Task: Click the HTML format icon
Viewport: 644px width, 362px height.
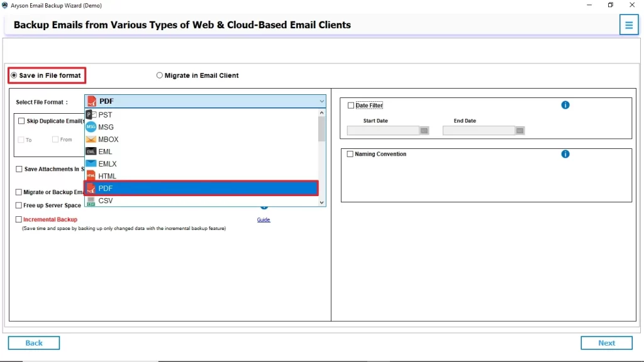Action: pos(91,176)
